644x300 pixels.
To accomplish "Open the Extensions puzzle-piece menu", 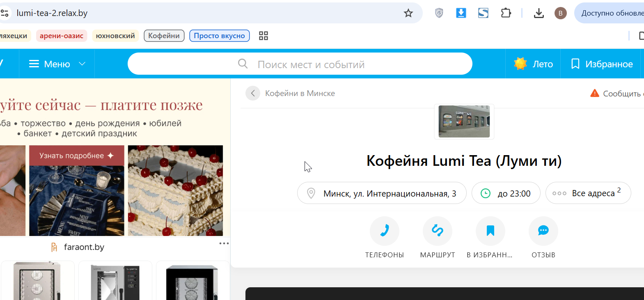I will pos(506,13).
